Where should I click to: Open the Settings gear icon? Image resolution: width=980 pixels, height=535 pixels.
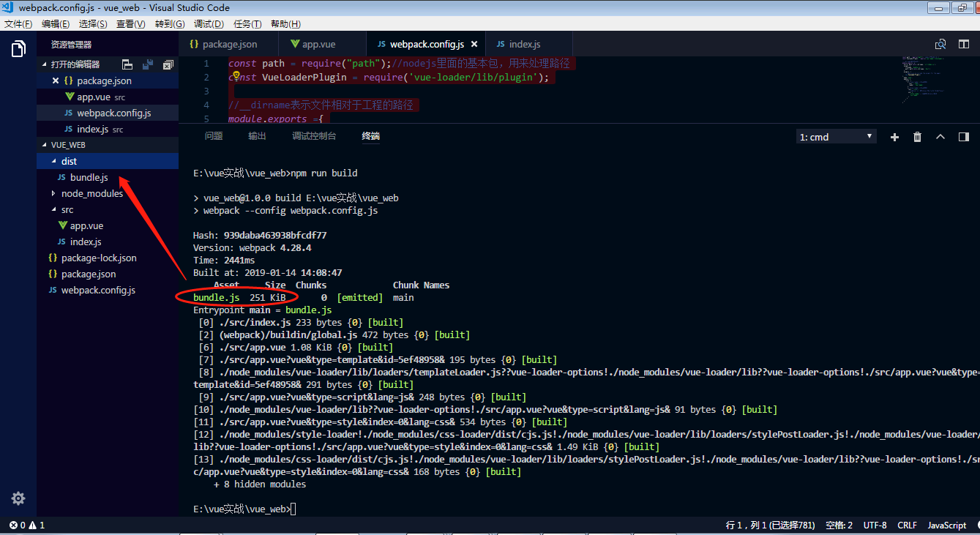18,498
